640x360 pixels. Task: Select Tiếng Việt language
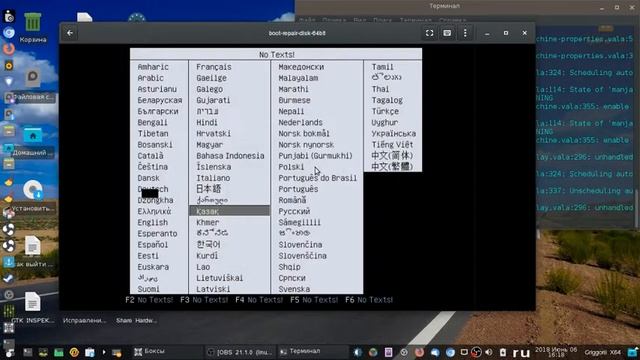pos(392,145)
